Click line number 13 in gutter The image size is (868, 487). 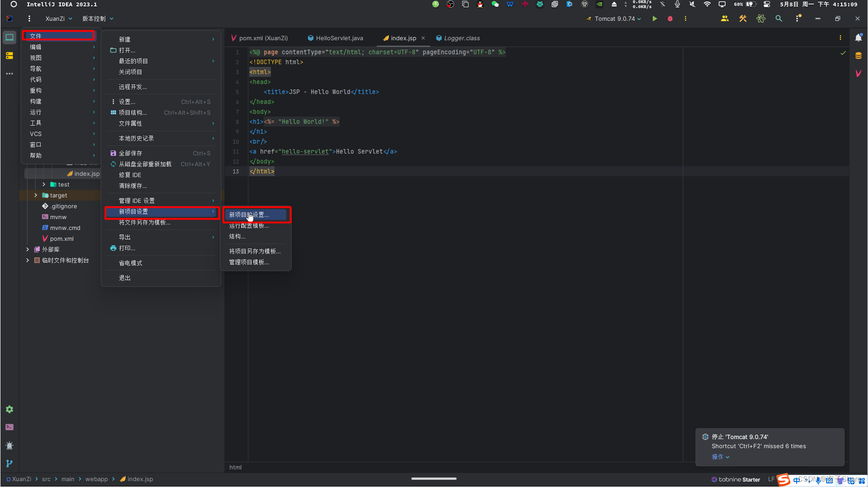click(x=236, y=171)
